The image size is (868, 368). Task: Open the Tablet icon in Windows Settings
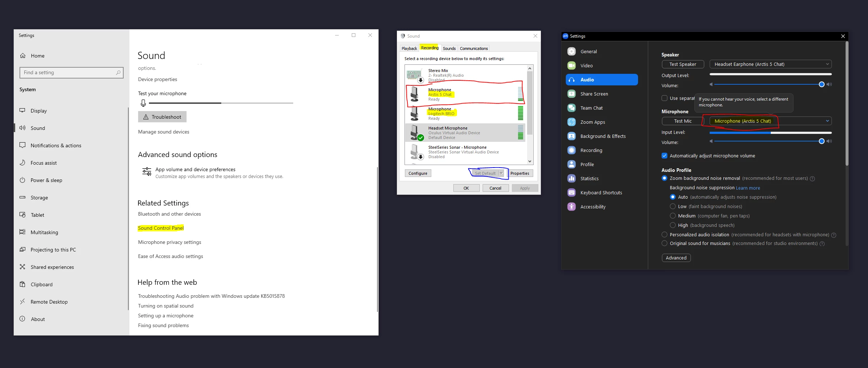coord(22,215)
